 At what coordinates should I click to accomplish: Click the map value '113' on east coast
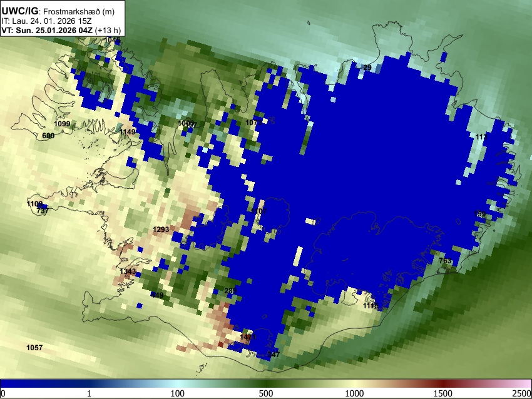pos(481,137)
